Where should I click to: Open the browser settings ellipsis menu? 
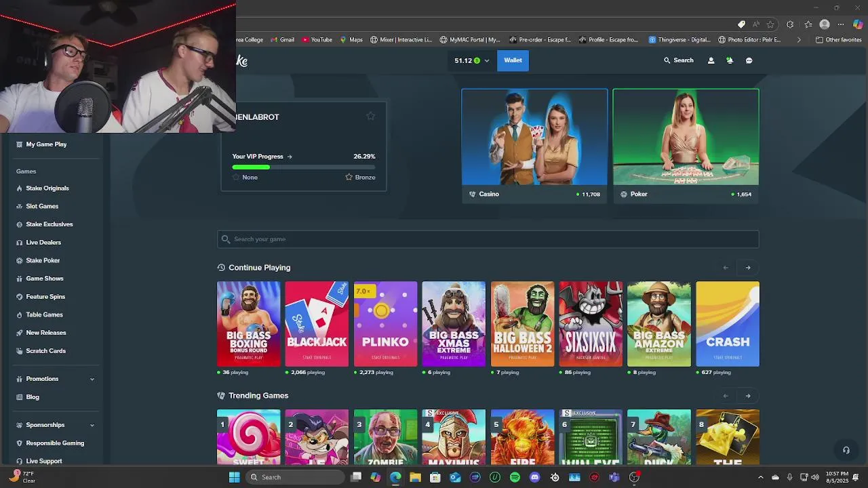tap(841, 24)
